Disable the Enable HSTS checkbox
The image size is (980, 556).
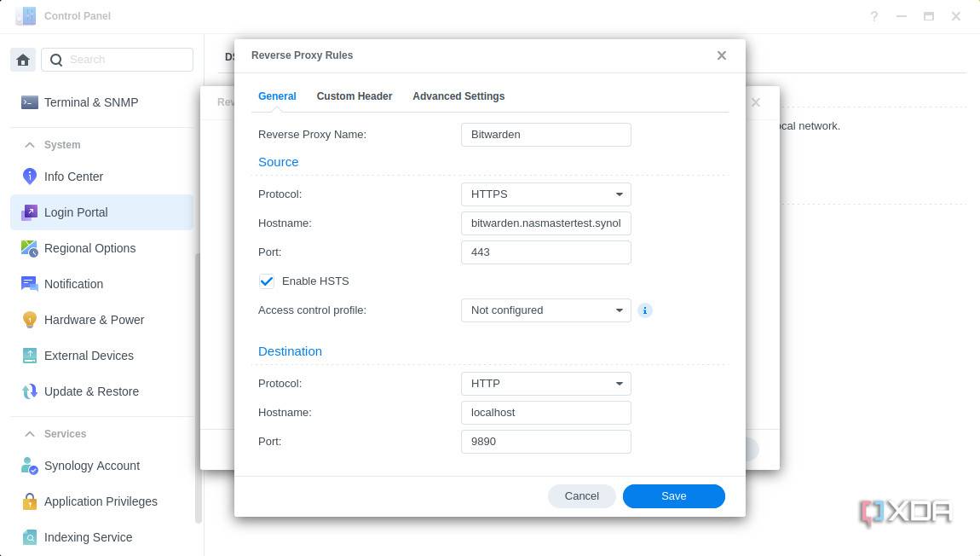tap(267, 281)
